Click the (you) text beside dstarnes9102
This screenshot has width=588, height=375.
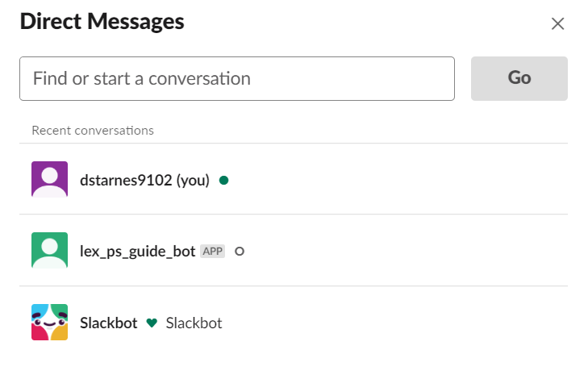tap(193, 181)
